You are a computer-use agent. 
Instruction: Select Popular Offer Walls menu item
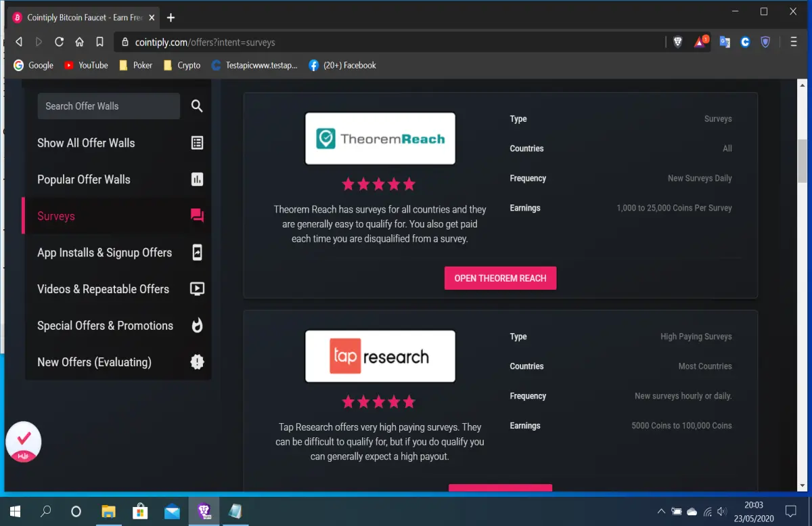point(118,179)
